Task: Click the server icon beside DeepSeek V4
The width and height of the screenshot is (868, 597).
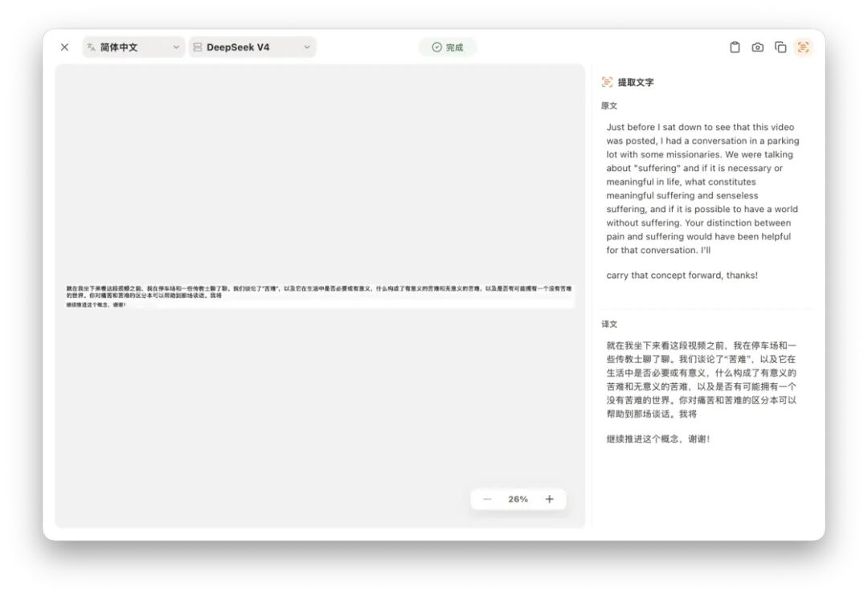Action: click(x=197, y=47)
